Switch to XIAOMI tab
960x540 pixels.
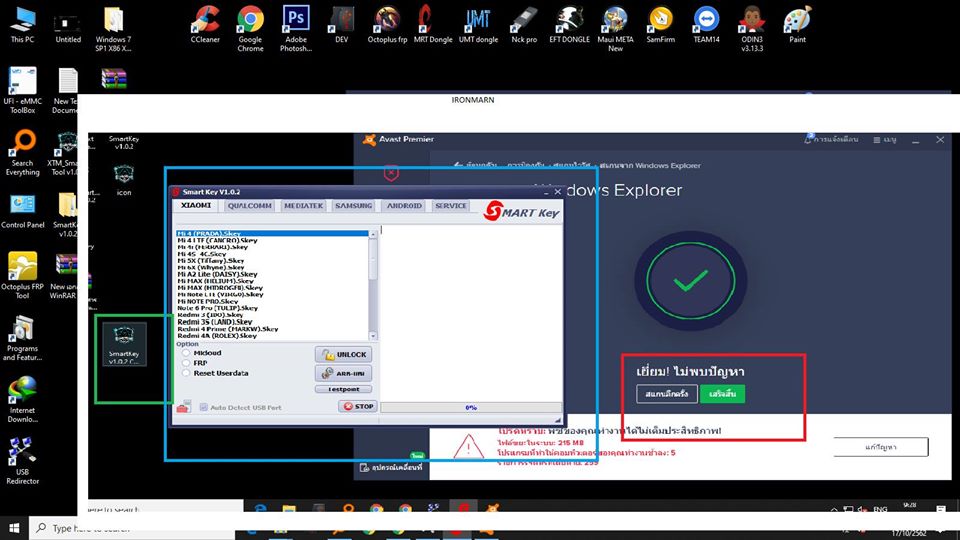click(196, 206)
